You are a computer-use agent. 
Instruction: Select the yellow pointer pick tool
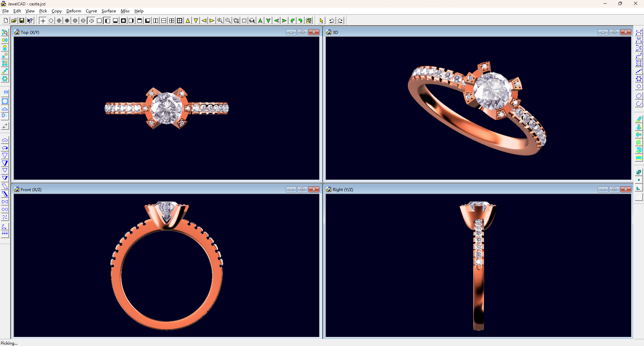point(321,20)
